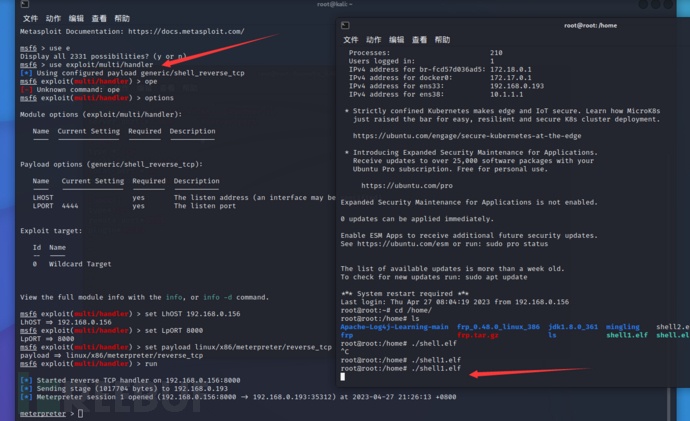The width and height of the screenshot is (690, 421).
Task: Click ens33 IPv4 address 192.168.0.193
Action: coord(517,86)
